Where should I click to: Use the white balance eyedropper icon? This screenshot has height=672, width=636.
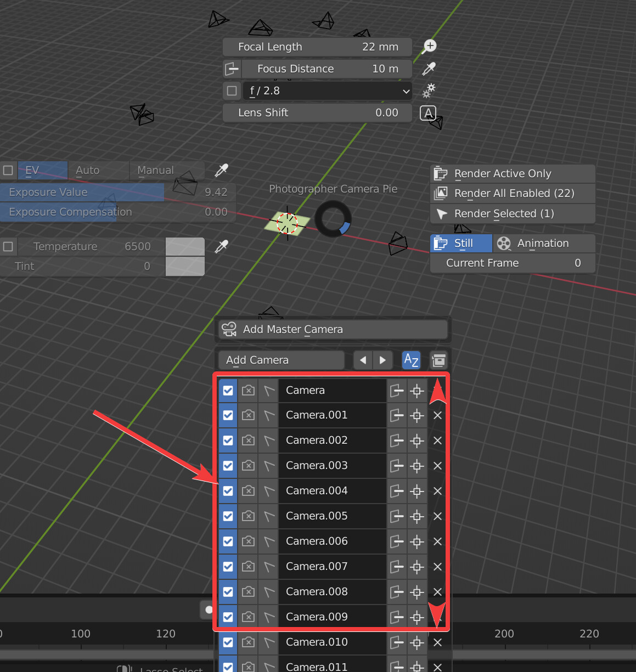coord(221,246)
